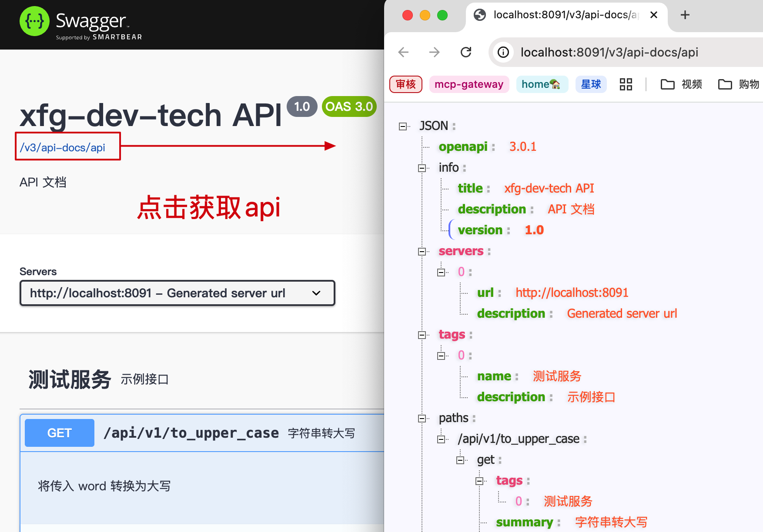Click the browser address bar URL
Viewport: 763px width, 532px height.
[609, 53]
